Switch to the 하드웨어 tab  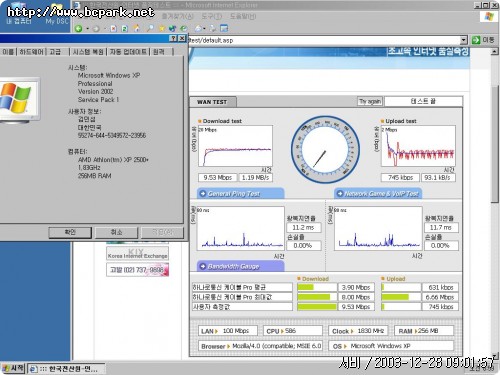[x=32, y=52]
